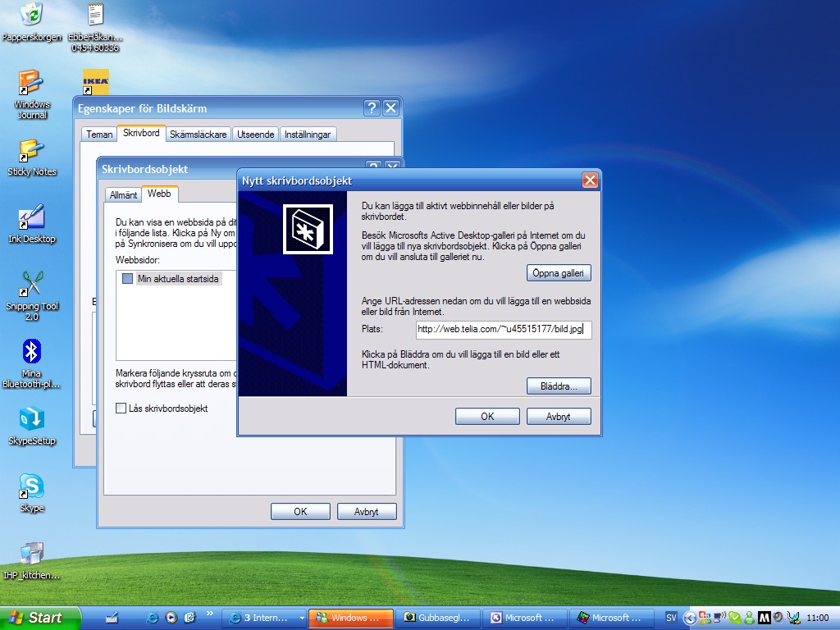Enable Lås skrivbordsobjekt checkbox

click(121, 409)
